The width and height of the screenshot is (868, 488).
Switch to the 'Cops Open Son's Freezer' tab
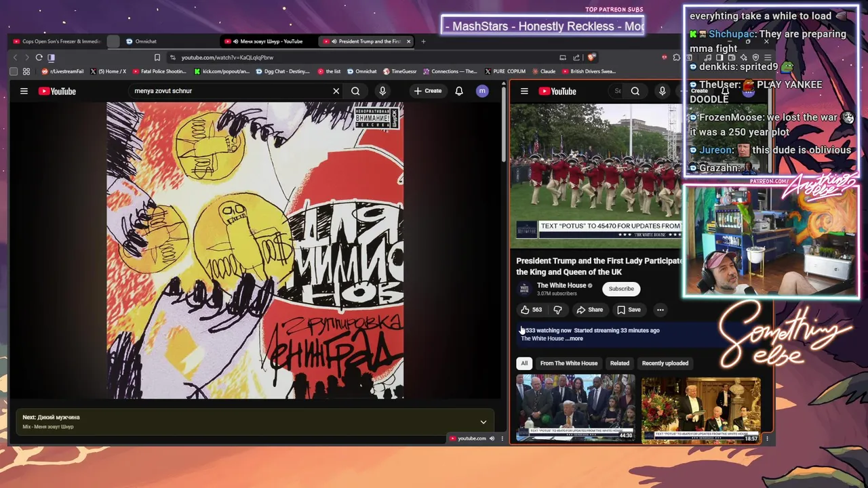click(x=57, y=41)
